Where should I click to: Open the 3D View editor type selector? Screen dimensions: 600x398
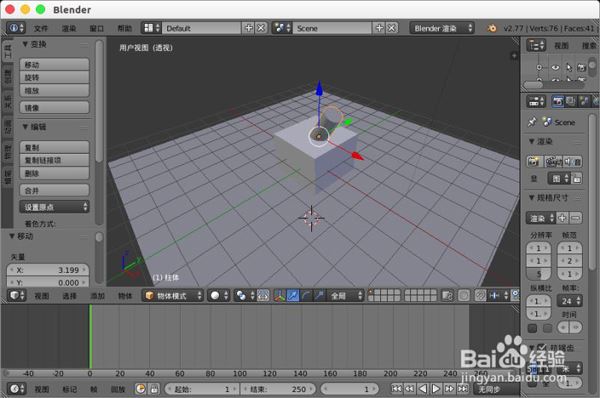tap(16, 295)
